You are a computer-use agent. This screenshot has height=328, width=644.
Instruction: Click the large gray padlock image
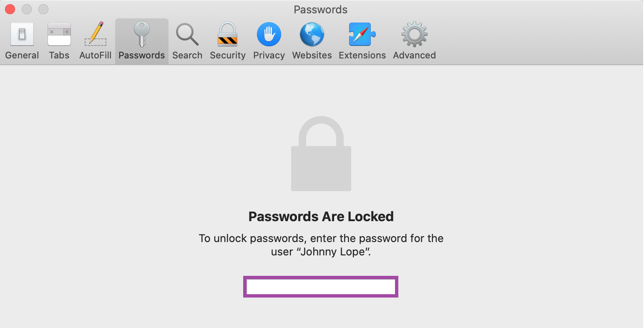(x=321, y=153)
